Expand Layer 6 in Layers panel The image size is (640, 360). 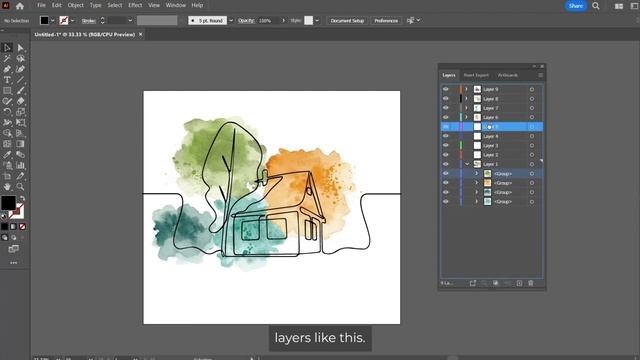[x=467, y=117]
